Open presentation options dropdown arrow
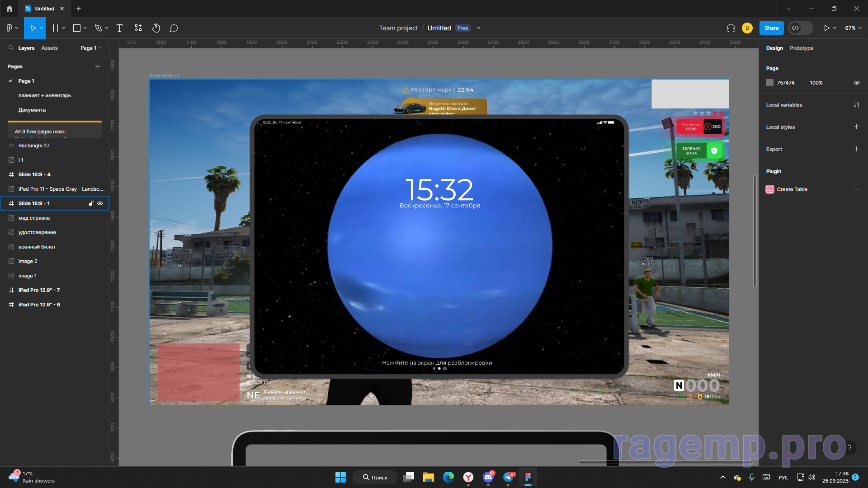This screenshot has width=868, height=488. [835, 28]
